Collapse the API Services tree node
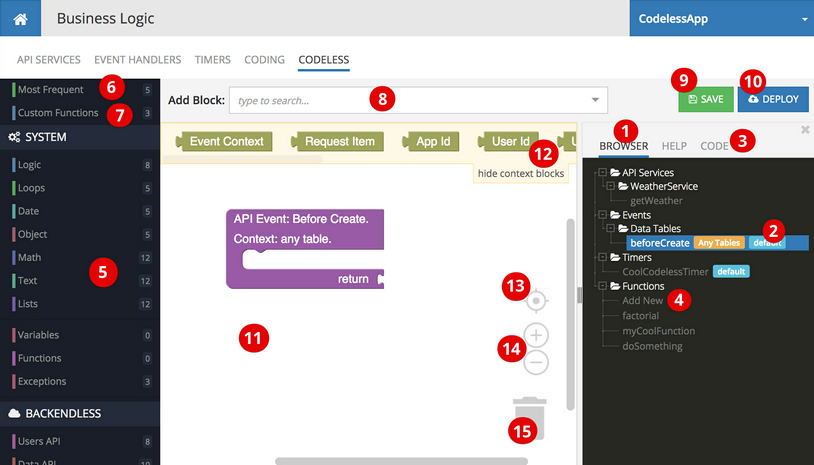814x465 pixels. [602, 172]
